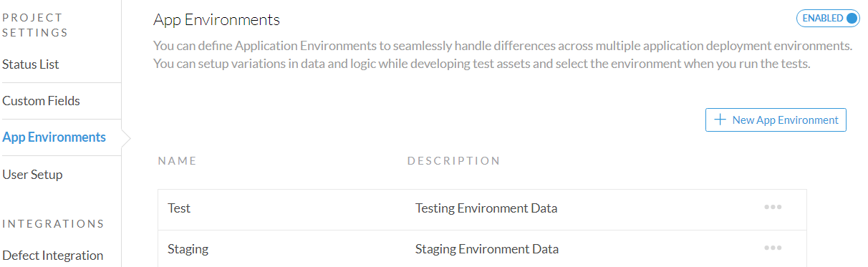Select App Environments in the sidebar
868x267 pixels.
(54, 137)
